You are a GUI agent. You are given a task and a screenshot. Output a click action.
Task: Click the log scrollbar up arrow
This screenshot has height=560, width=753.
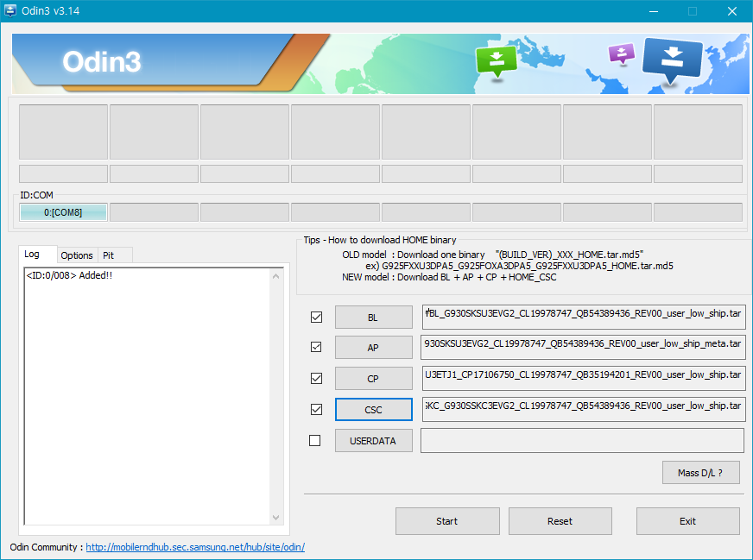click(x=275, y=276)
